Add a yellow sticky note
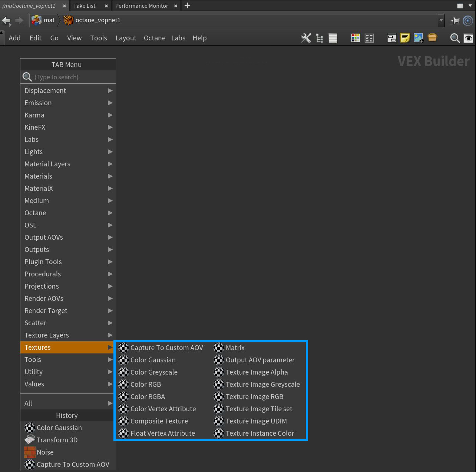Image resolution: width=476 pixels, height=472 pixels. pyautogui.click(x=405, y=38)
